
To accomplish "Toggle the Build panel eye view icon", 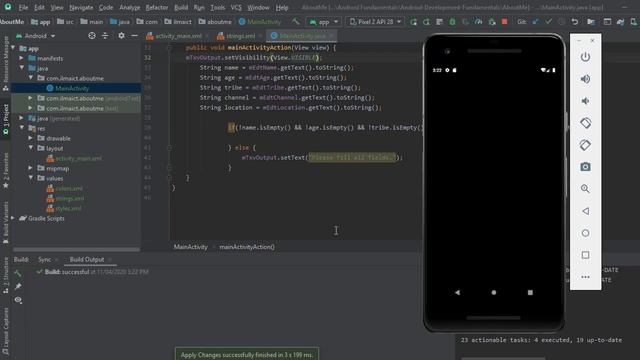I will (x=18, y=300).
